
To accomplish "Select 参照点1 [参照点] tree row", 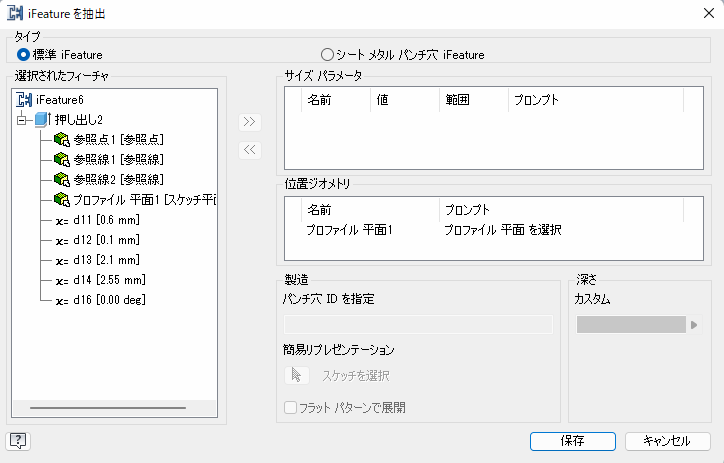I will 119,139.
